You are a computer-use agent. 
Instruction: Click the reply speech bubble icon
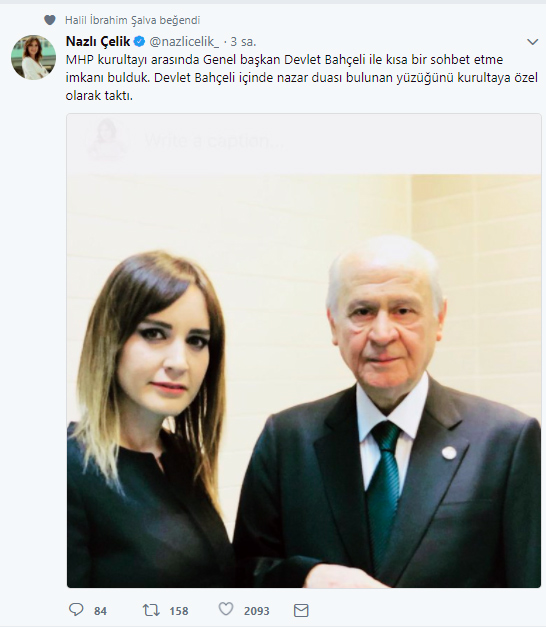(x=76, y=610)
